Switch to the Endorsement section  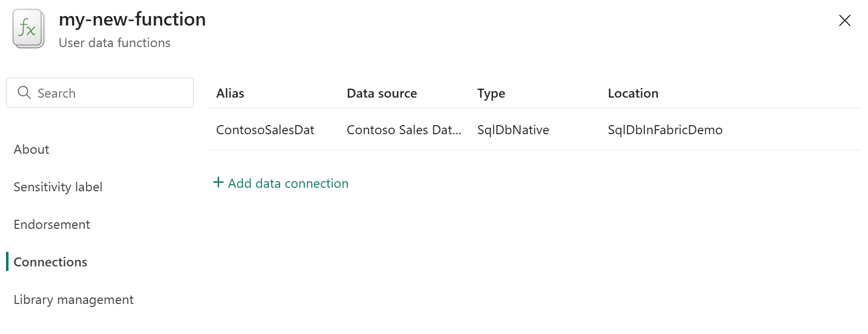pyautogui.click(x=52, y=225)
